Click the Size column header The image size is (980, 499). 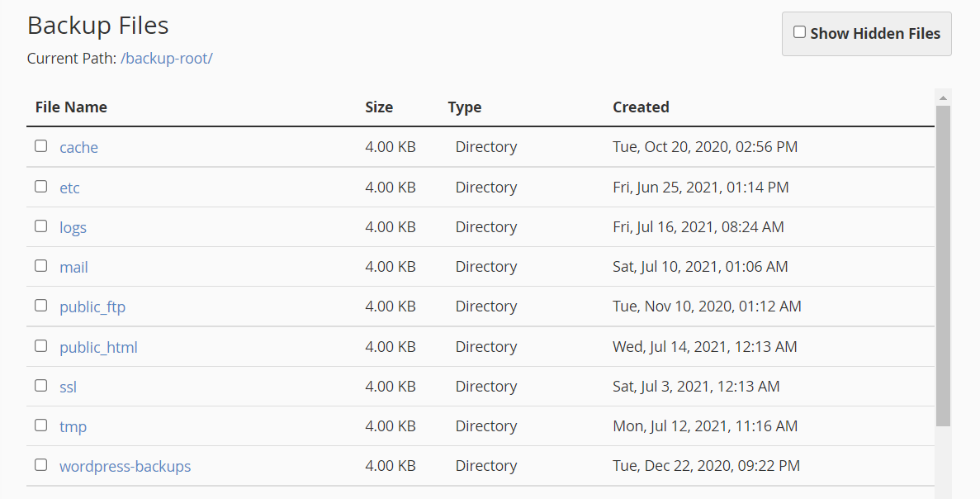pyautogui.click(x=379, y=107)
